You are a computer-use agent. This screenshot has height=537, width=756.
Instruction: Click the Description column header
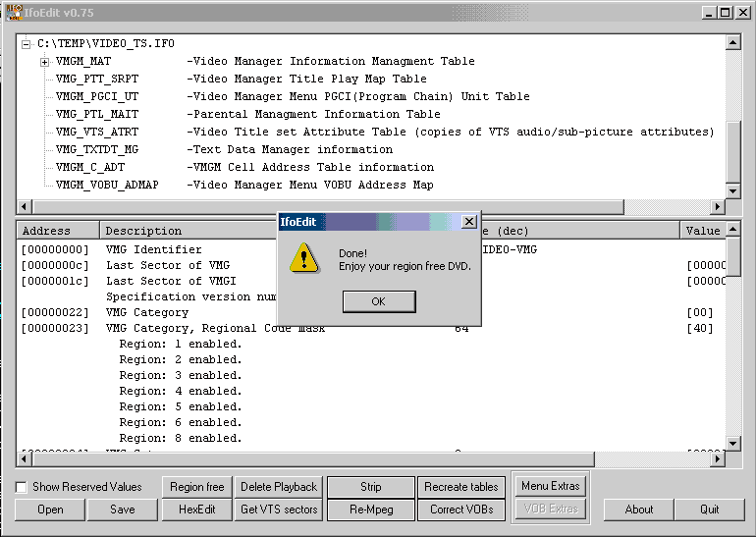click(189, 231)
